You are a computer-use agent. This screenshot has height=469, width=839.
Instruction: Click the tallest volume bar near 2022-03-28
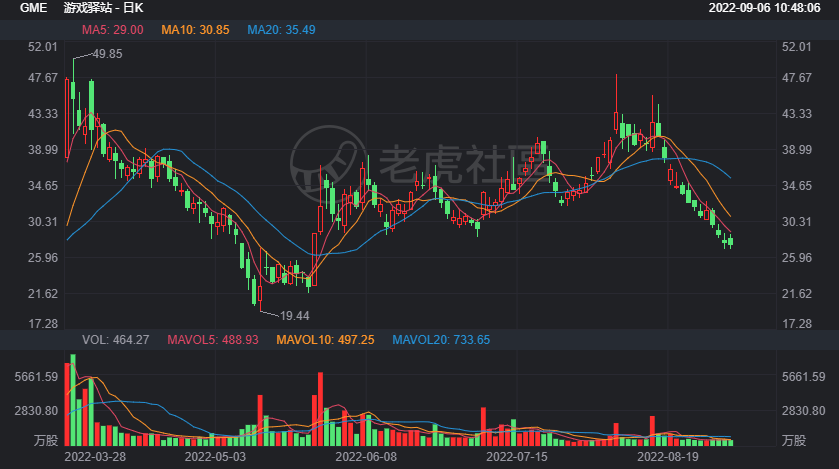pyautogui.click(x=73, y=400)
